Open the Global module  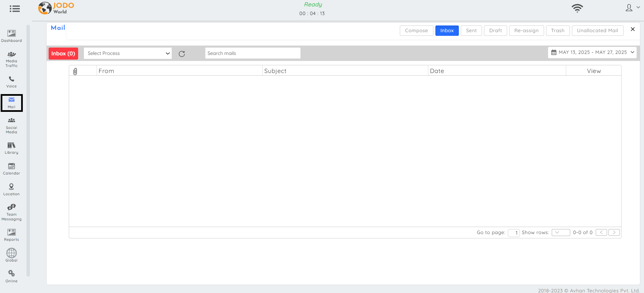click(x=11, y=255)
